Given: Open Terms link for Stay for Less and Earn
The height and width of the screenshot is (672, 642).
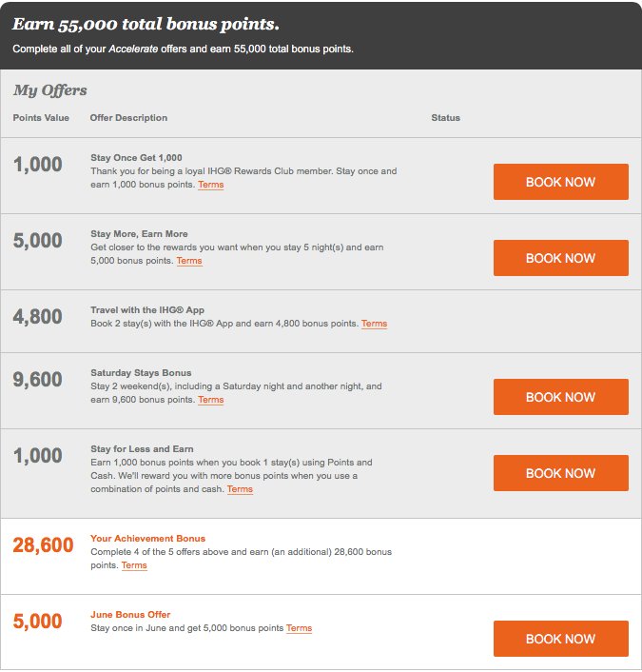Looking at the screenshot, I should coord(240,489).
